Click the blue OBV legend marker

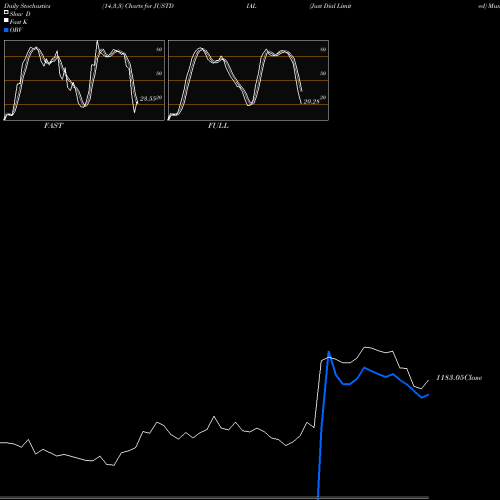(6, 30)
